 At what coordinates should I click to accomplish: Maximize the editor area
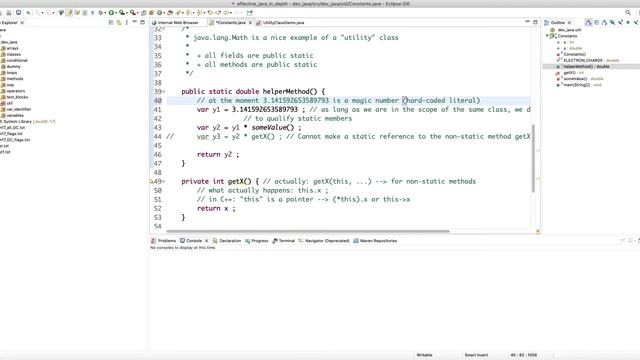536,22
